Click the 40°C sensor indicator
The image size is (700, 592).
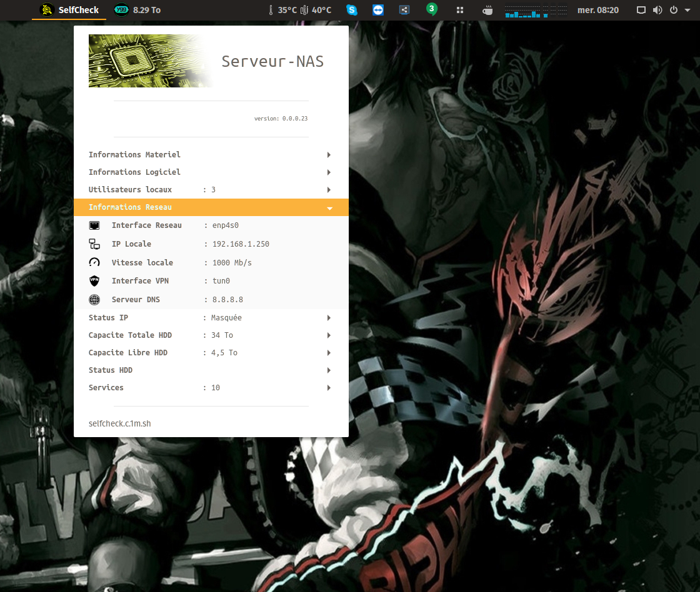click(316, 10)
